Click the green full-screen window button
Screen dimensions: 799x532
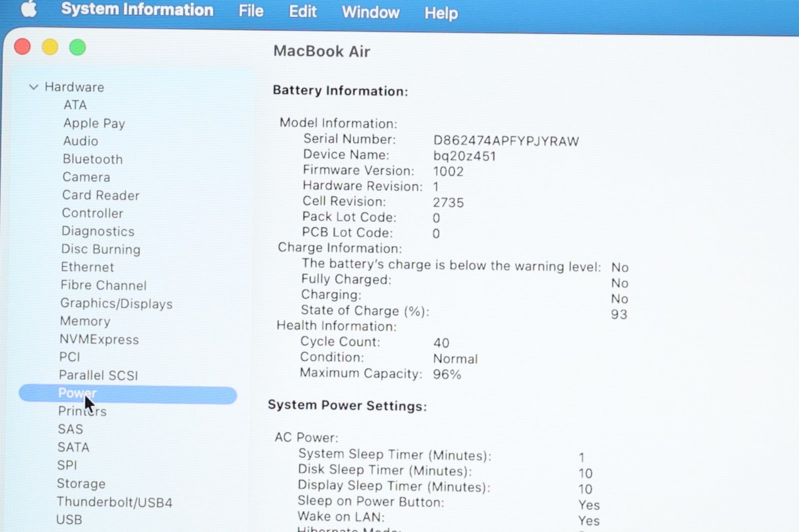click(x=77, y=48)
